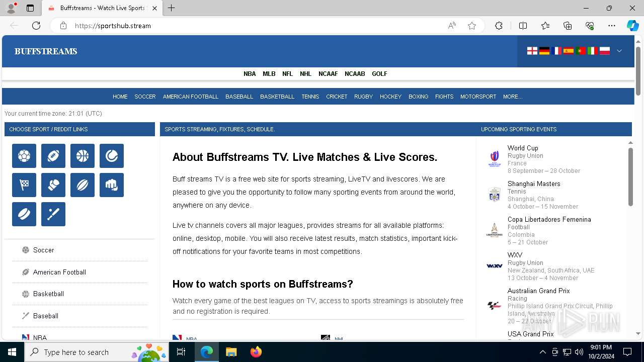The image size is (644, 362).
Task: Switch language to German flag
Action: pos(544,51)
